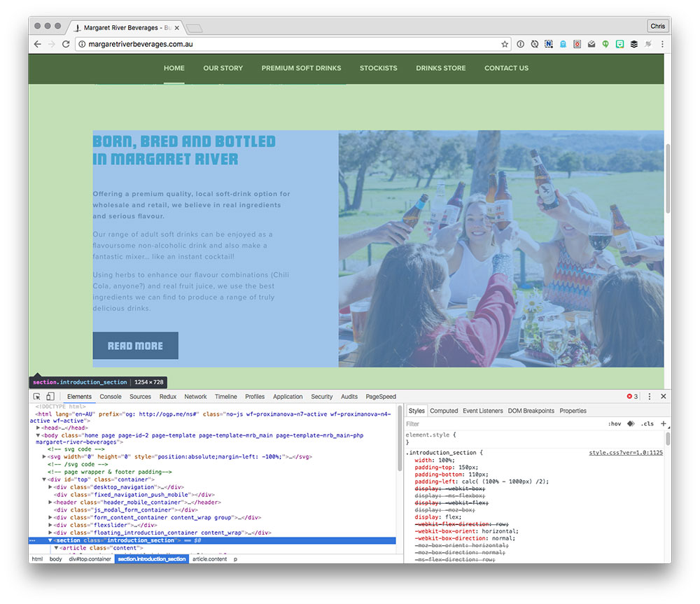
Task: Close the DevTools panel
Action: pos(664,396)
